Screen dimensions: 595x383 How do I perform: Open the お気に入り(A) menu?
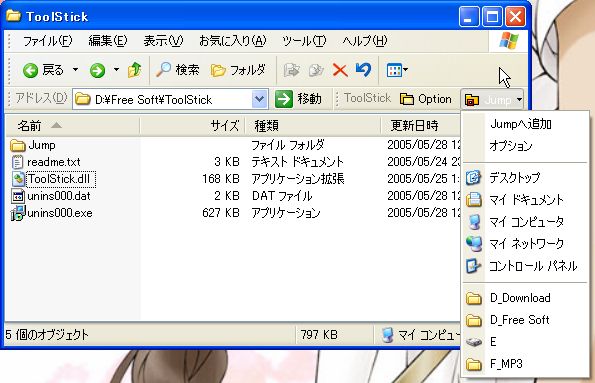click(x=233, y=41)
